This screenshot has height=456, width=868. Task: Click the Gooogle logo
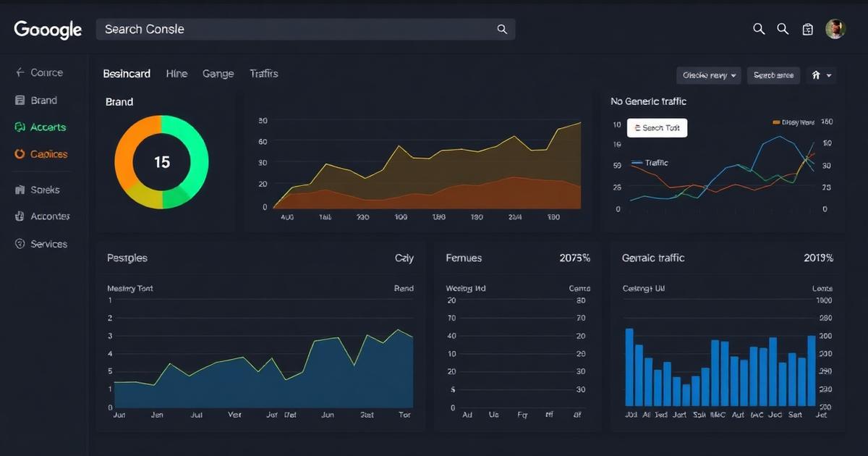[48, 29]
